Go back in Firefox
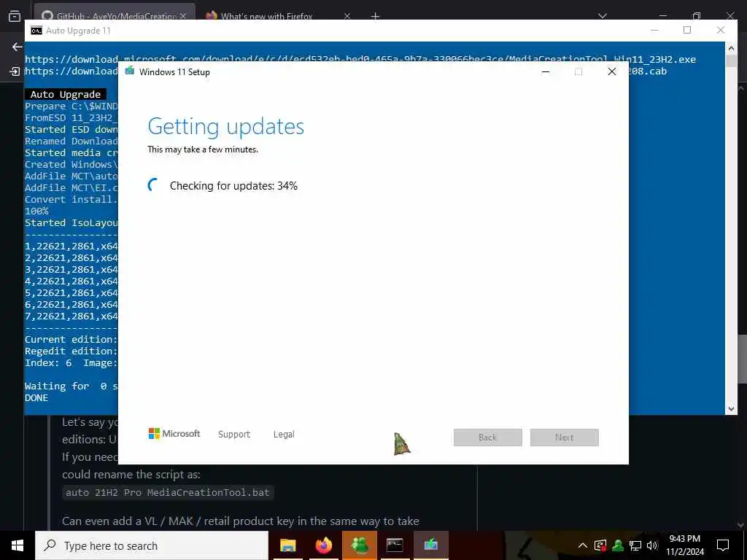 tap(18, 47)
